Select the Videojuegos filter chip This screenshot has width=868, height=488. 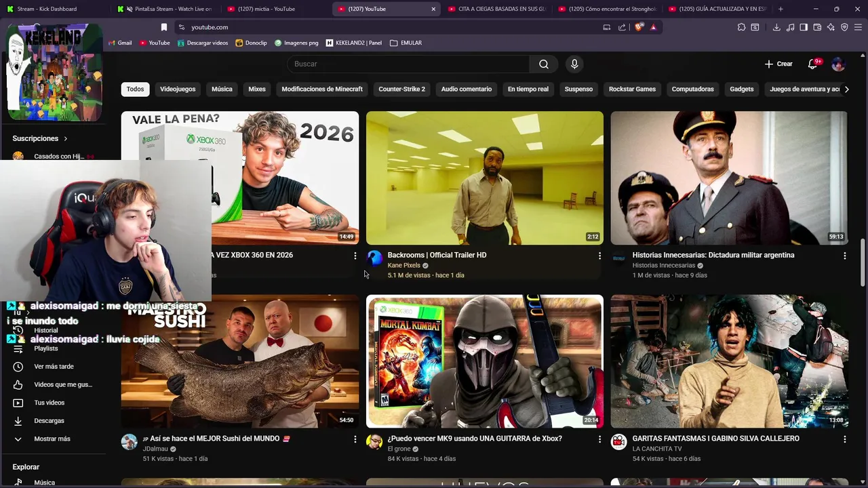(x=178, y=89)
